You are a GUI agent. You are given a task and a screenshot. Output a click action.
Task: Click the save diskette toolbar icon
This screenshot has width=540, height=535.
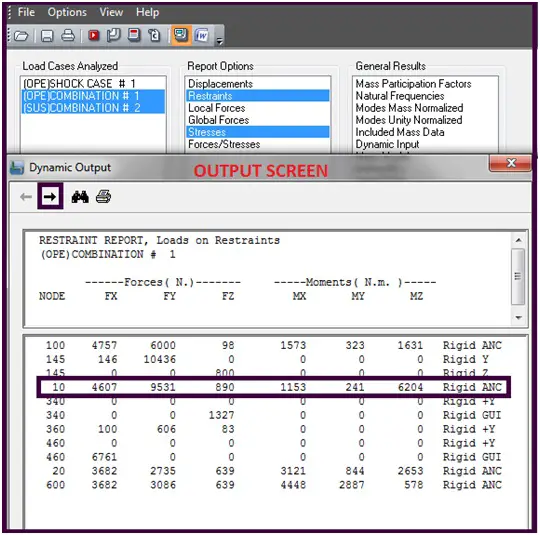47,35
